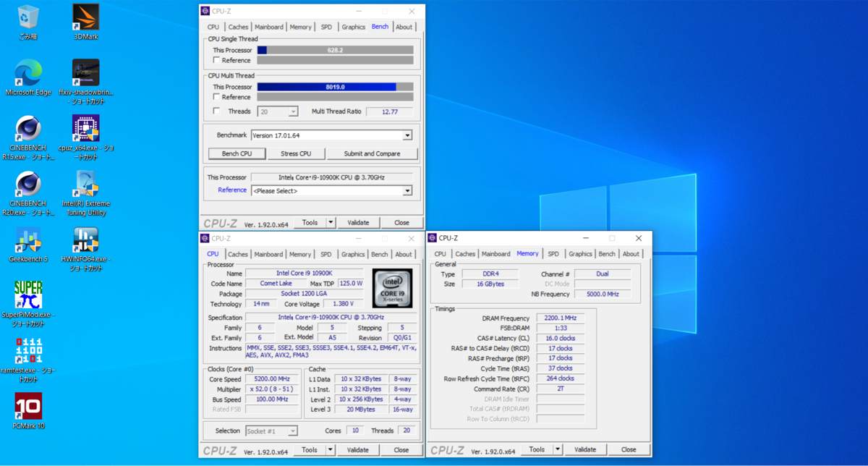Enable Single Thread Reference checkbox
The width and height of the screenshot is (868, 466).
point(216,60)
